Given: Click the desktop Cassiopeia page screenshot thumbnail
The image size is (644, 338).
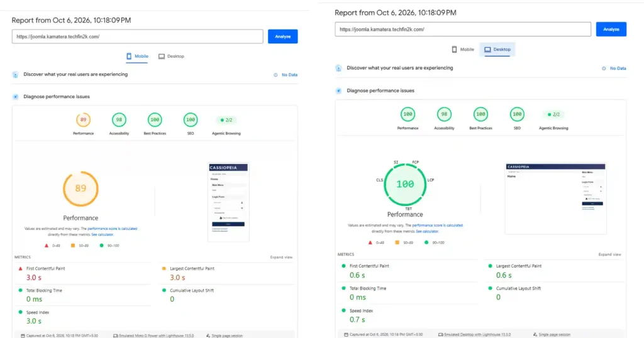Looking at the screenshot, I should tap(556, 199).
